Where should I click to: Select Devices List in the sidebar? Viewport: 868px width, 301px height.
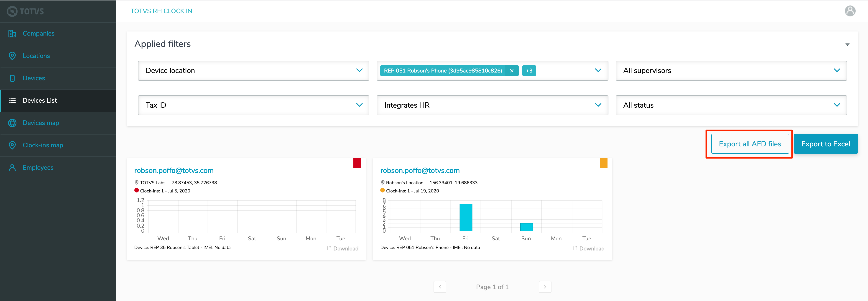[x=40, y=100]
